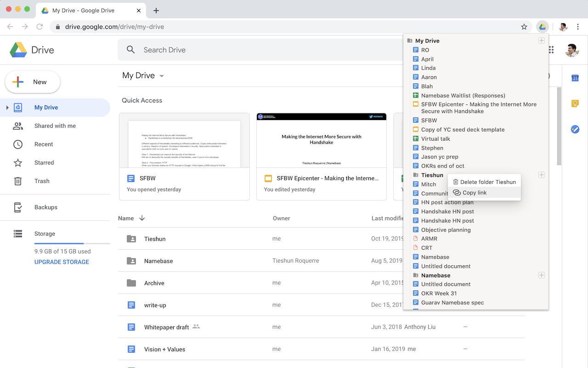Click the Drive extension icon in browser toolbar
588x368 pixels.
pyautogui.click(x=543, y=27)
